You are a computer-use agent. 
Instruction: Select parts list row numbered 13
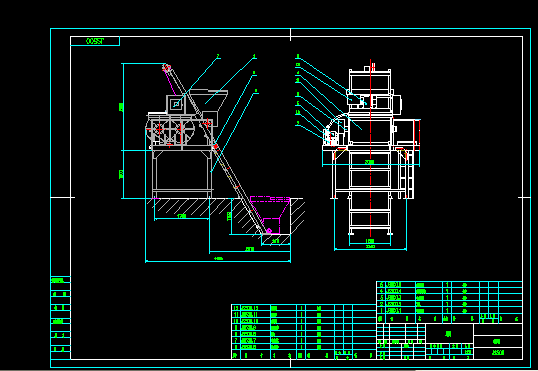[x=304, y=308]
